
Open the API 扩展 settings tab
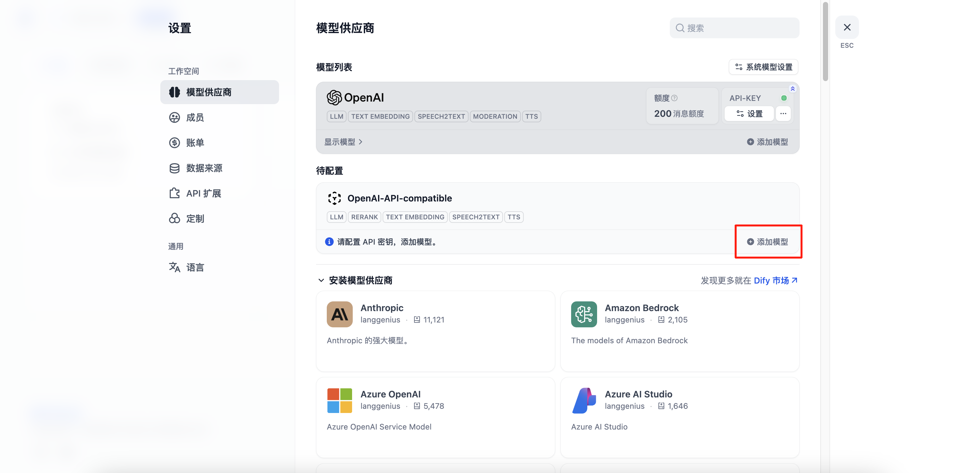click(203, 194)
